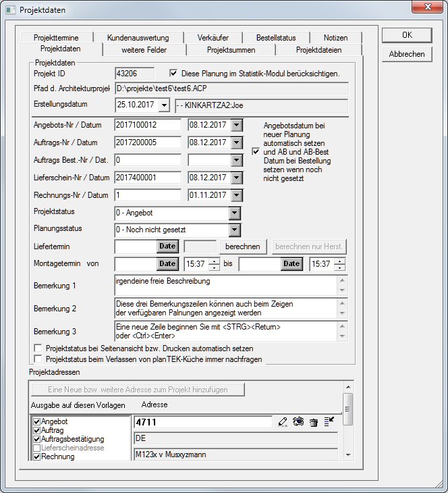
Task: Enable Projektstatus bei Seitenansicht automatisch setzen
Action: coord(38,348)
